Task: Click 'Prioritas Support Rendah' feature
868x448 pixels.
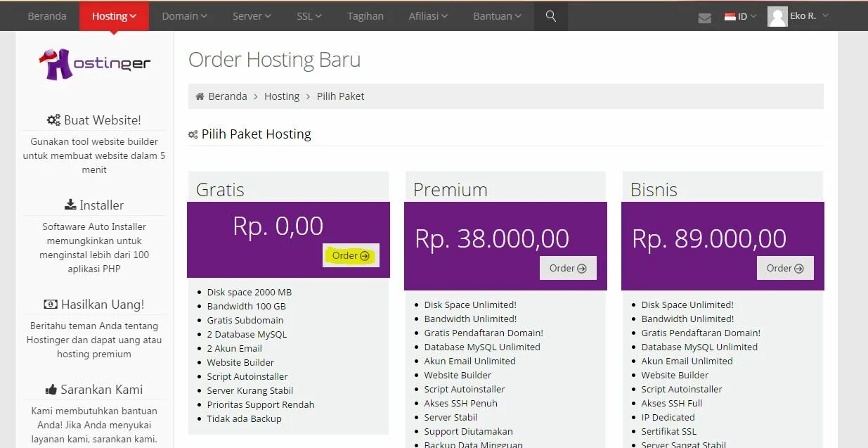Action: 260,404
